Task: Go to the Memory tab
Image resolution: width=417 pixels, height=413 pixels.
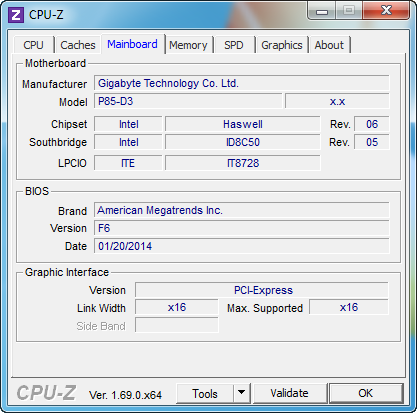Action: [x=188, y=45]
